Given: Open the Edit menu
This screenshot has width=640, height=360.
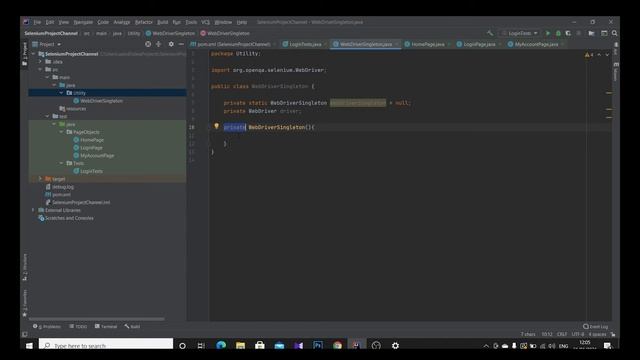Looking at the screenshot, I should click(50, 22).
